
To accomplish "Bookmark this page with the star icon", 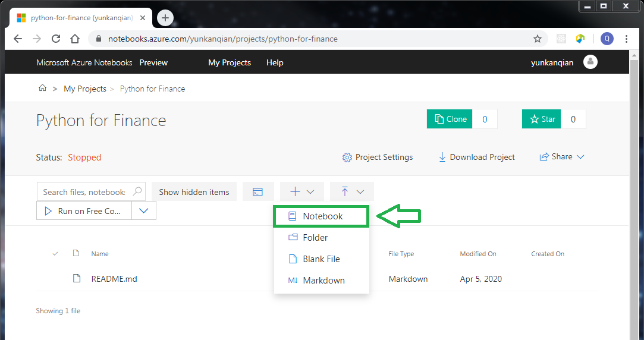I will tap(537, 39).
